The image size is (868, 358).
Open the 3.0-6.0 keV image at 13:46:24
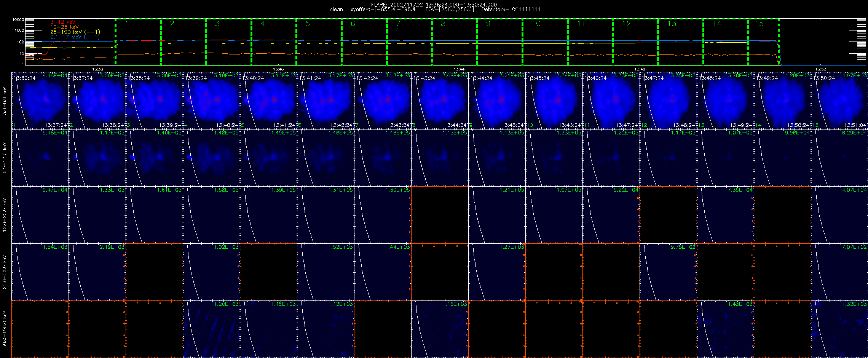[x=611, y=101]
